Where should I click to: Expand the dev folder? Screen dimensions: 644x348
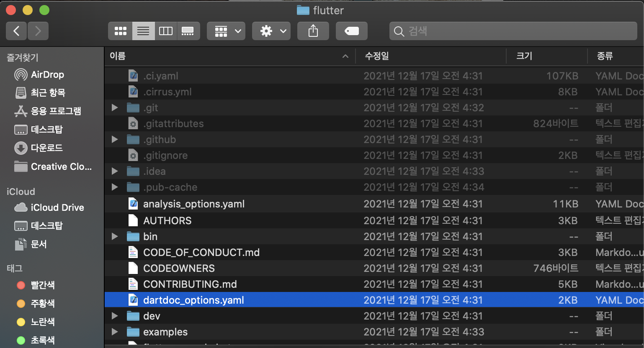tap(114, 316)
